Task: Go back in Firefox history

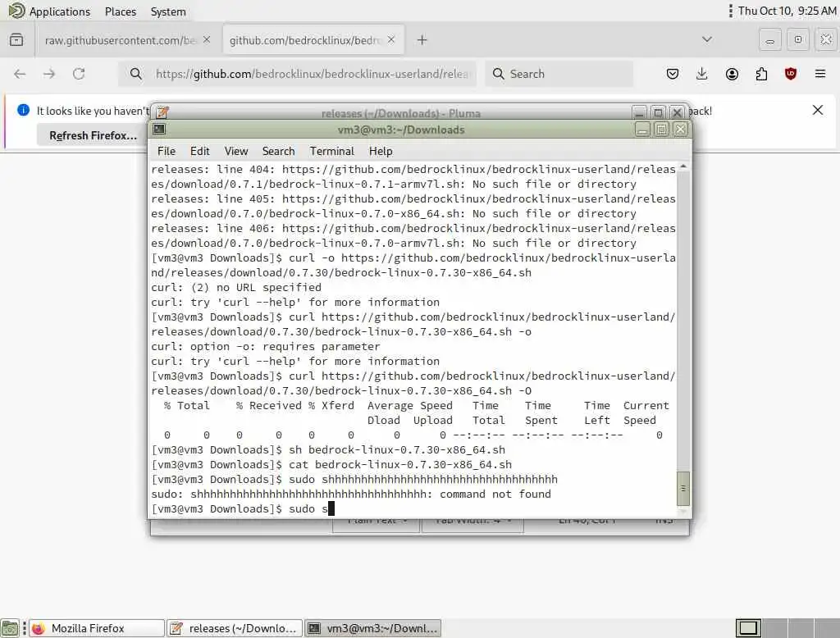Action: pos(20,74)
